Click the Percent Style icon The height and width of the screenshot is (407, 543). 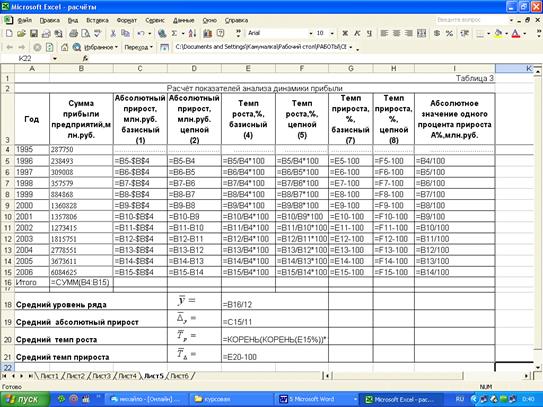coord(449,33)
